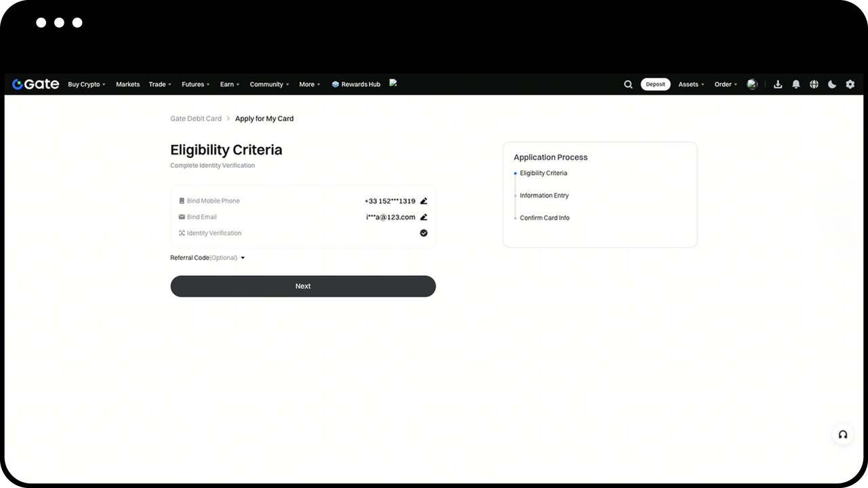Navigate to Gate Debit Card breadcrumb

(196, 119)
